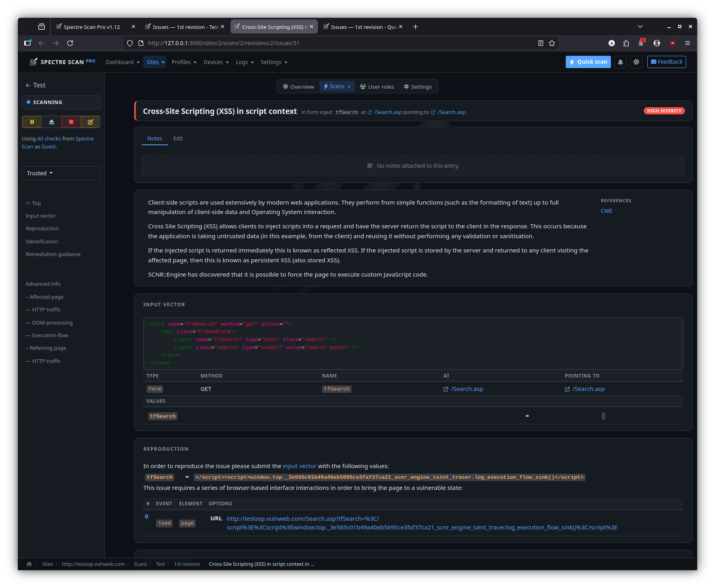Jump to DOM processing section
The height and width of the screenshot is (588, 715).
pyautogui.click(x=49, y=322)
